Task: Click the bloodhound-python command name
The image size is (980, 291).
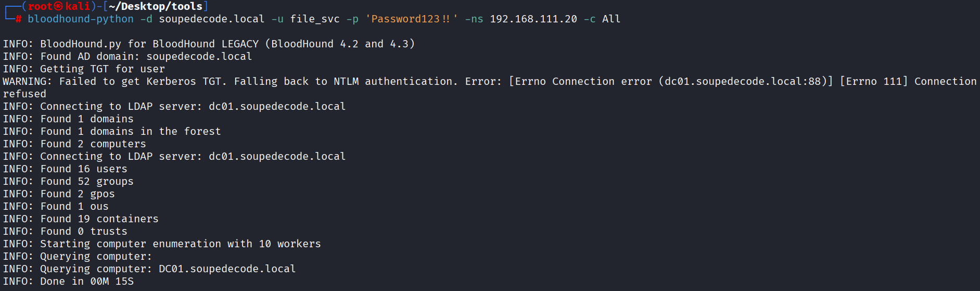Action: point(81,19)
